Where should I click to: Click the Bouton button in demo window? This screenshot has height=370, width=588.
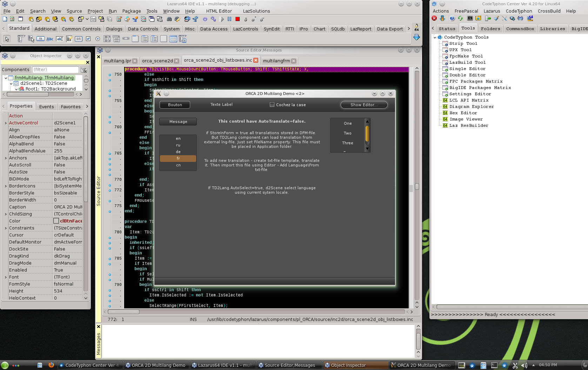tap(175, 105)
